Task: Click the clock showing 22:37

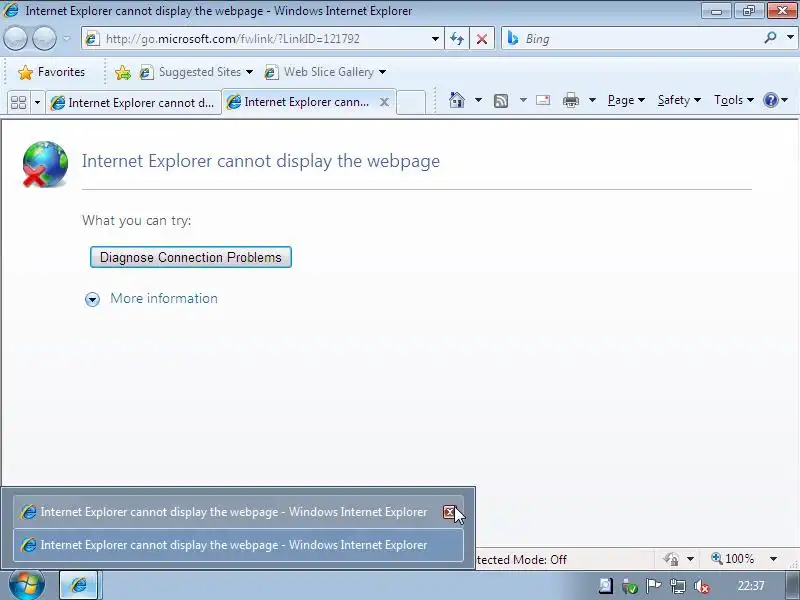Action: (x=751, y=586)
